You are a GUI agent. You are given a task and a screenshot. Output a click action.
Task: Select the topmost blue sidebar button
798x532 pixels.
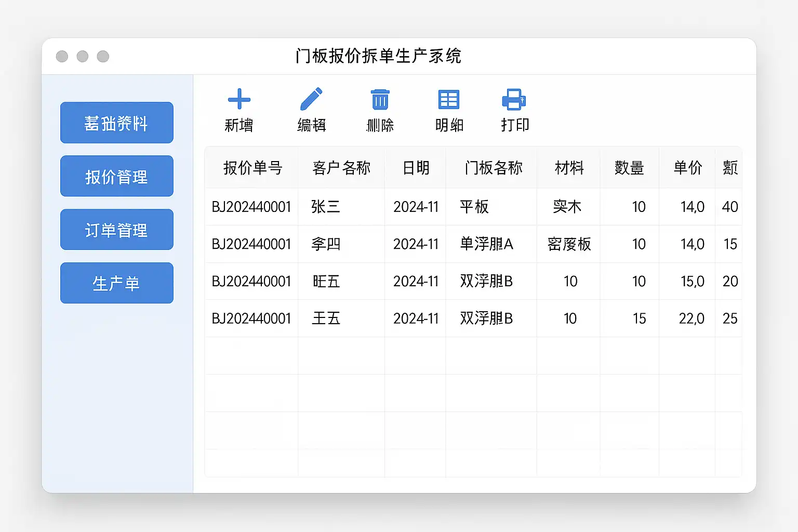point(117,123)
